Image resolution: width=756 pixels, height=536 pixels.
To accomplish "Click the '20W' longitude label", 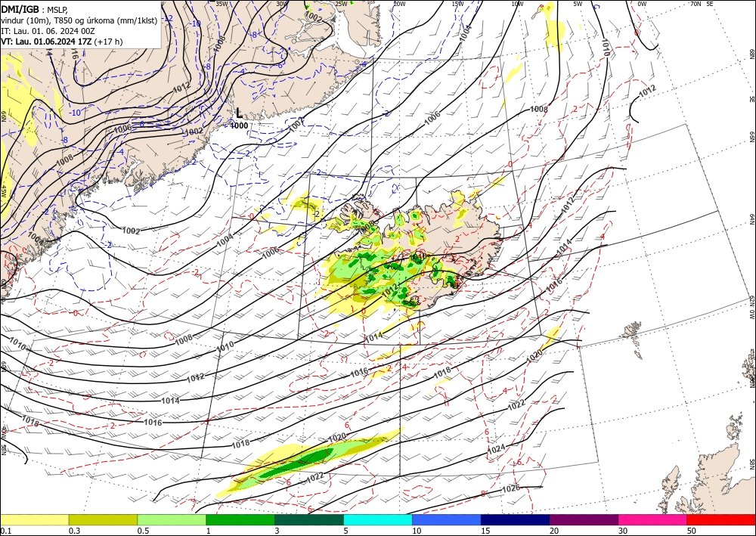I will (x=398, y=3).
